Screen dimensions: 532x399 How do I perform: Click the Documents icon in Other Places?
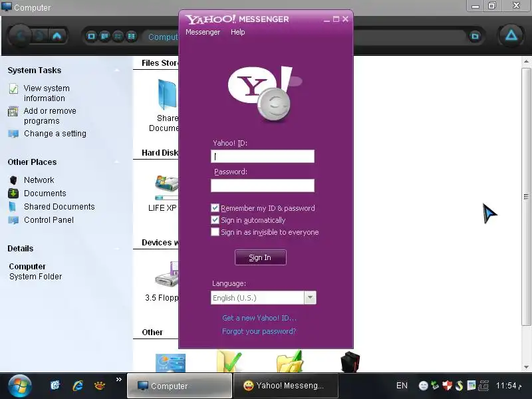pyautogui.click(x=13, y=194)
